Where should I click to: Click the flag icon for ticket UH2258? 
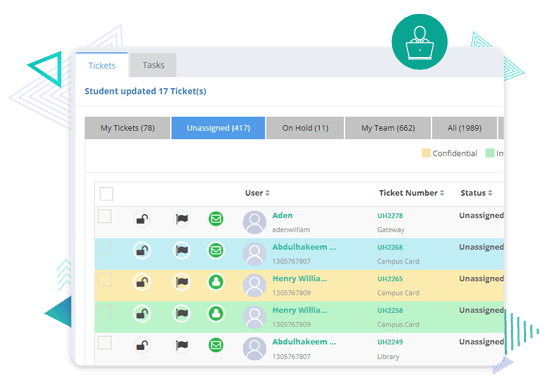pos(182,314)
